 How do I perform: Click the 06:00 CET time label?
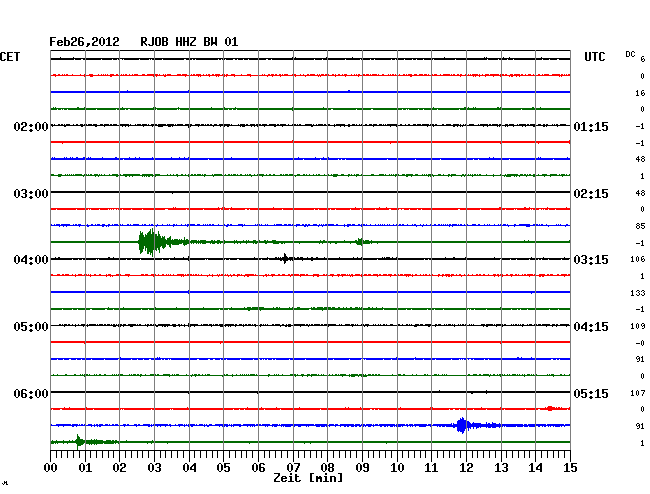(x=31, y=393)
